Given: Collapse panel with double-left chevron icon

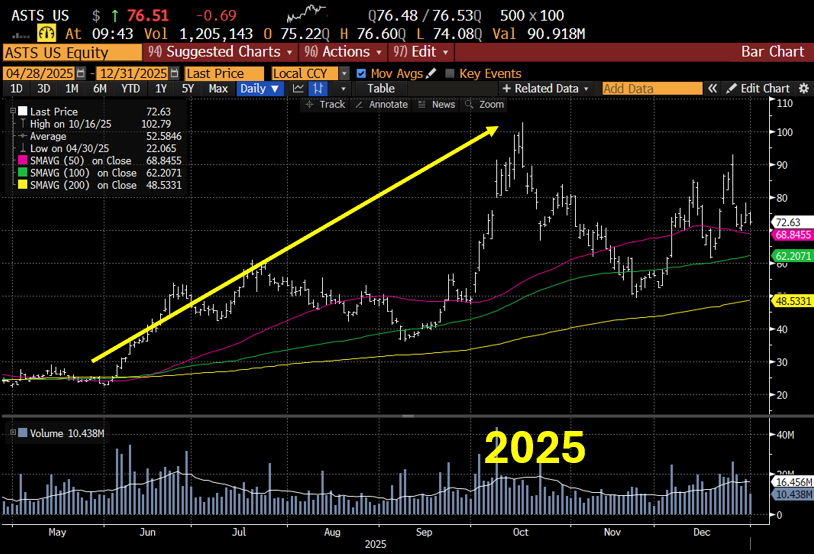Looking at the screenshot, I should tap(712, 88).
